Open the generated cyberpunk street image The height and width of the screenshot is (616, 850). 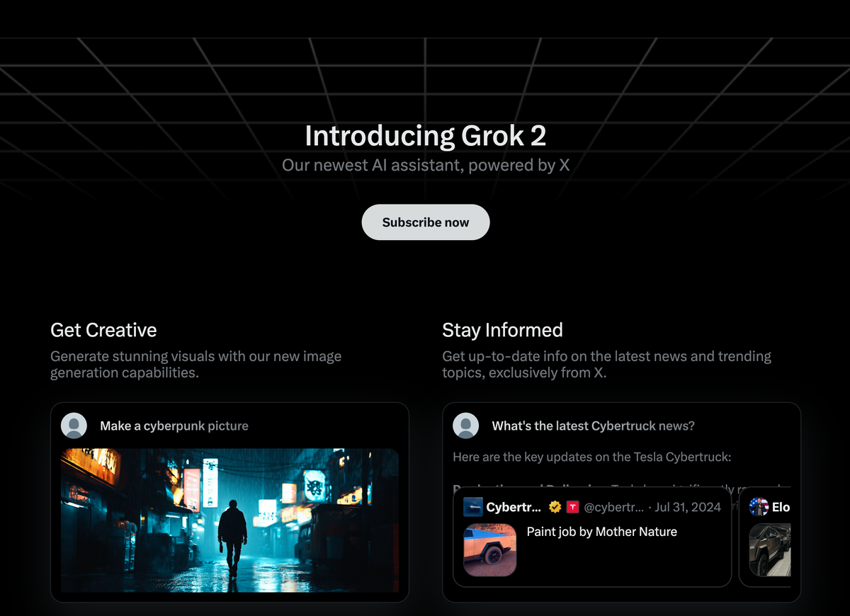(x=230, y=520)
